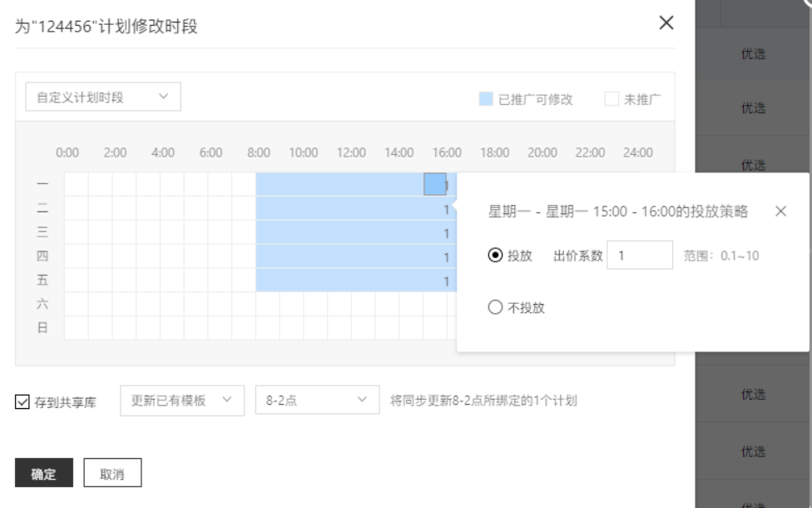The height and width of the screenshot is (508, 812).
Task: Click the Monday 0:00 empty time cell
Action: pyautogui.click(x=76, y=184)
